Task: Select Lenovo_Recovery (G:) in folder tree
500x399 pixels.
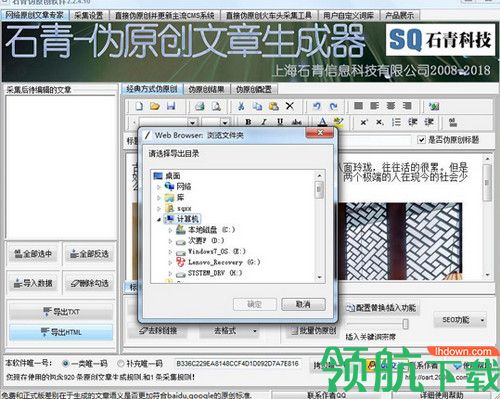Action: pos(224,262)
